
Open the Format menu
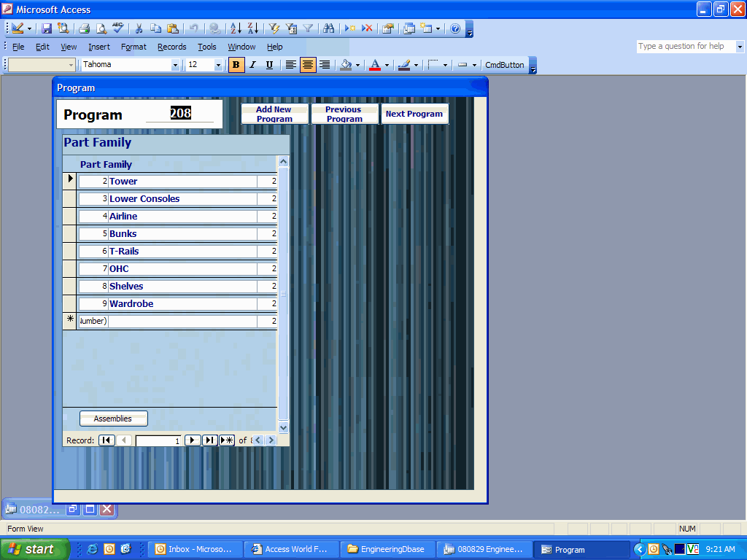tap(133, 47)
